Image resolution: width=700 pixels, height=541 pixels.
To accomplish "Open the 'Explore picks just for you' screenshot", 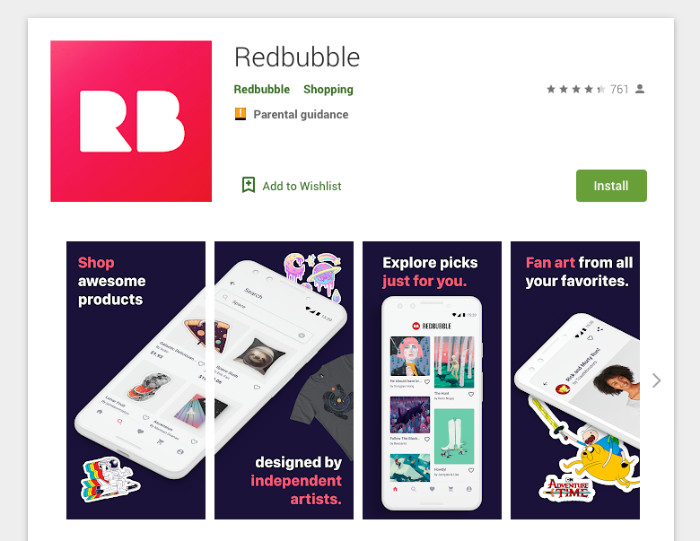I will [x=432, y=380].
